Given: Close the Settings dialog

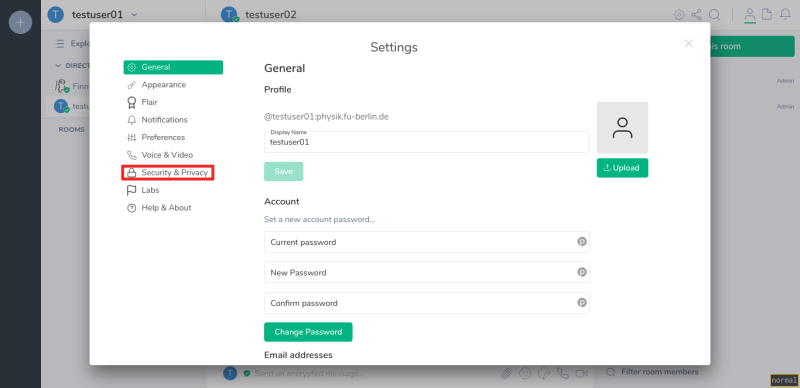Looking at the screenshot, I should pos(688,43).
